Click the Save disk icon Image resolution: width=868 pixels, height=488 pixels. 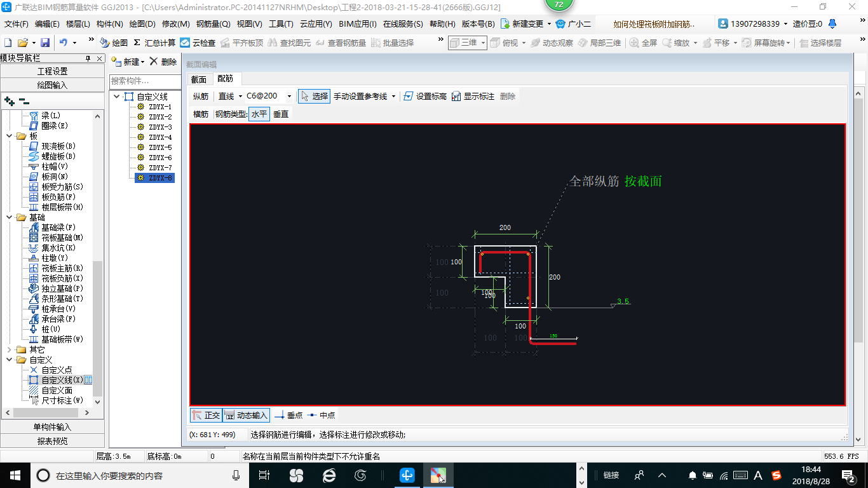point(45,43)
